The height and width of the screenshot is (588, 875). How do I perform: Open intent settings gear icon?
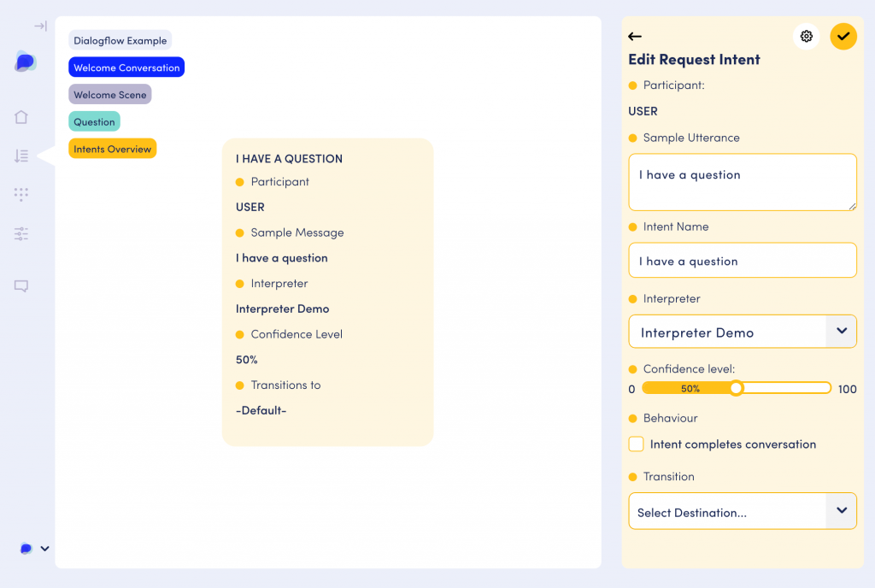click(x=806, y=37)
